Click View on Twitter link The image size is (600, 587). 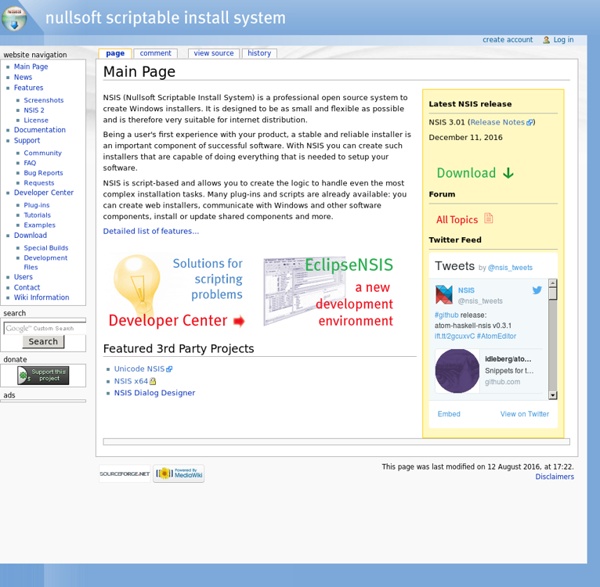525,414
